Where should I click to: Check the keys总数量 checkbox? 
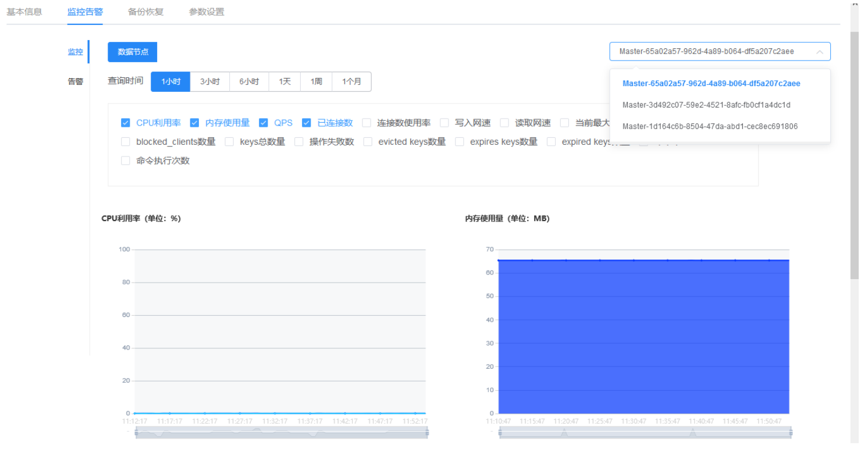coord(229,142)
